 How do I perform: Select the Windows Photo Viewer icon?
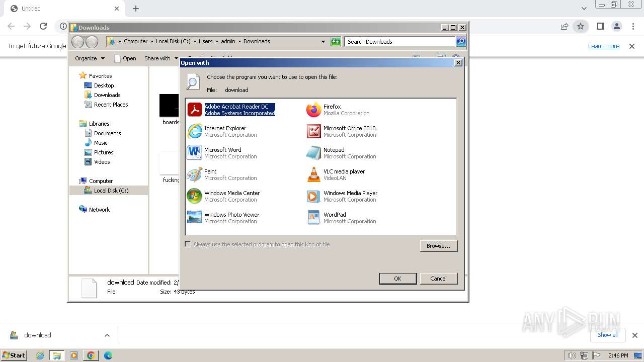(195, 217)
